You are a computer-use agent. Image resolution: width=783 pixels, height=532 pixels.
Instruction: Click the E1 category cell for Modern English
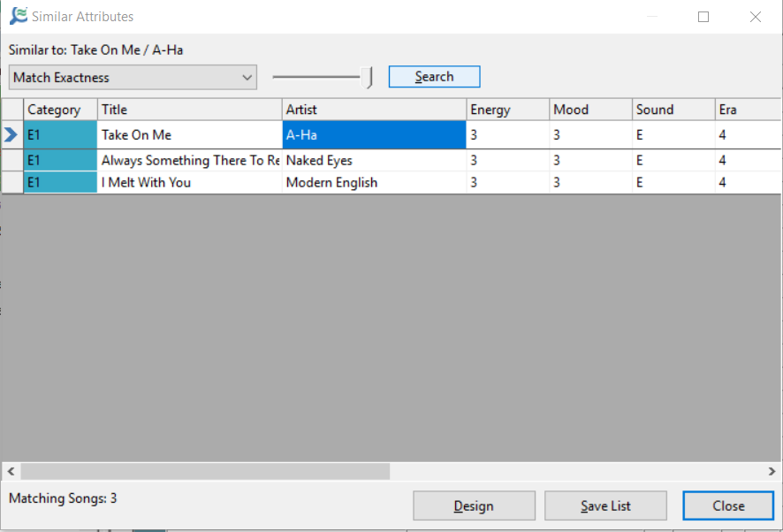pos(60,182)
